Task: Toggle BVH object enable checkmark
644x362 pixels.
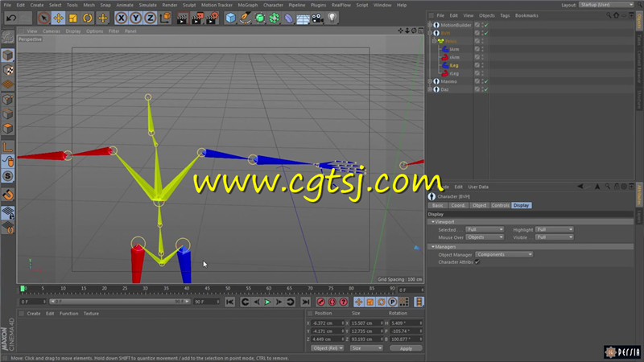Action: tap(486, 33)
